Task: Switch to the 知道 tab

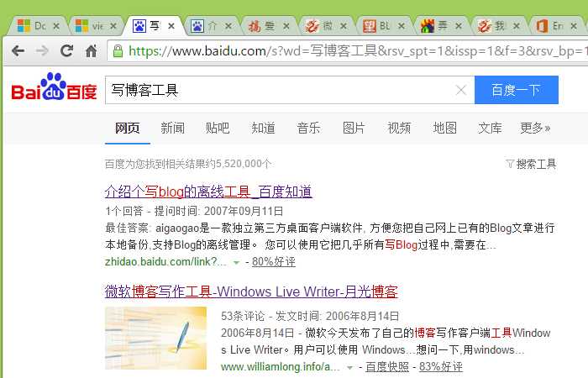Action: (263, 128)
